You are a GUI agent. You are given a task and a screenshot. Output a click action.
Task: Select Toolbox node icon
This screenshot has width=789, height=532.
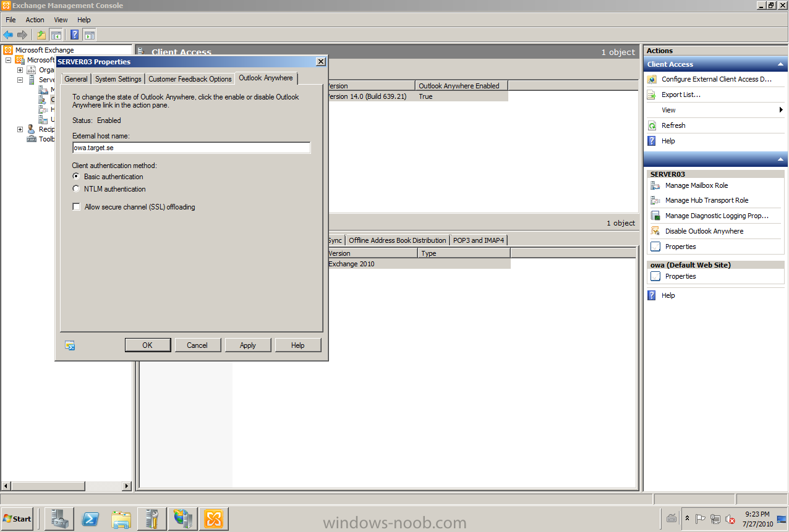32,139
